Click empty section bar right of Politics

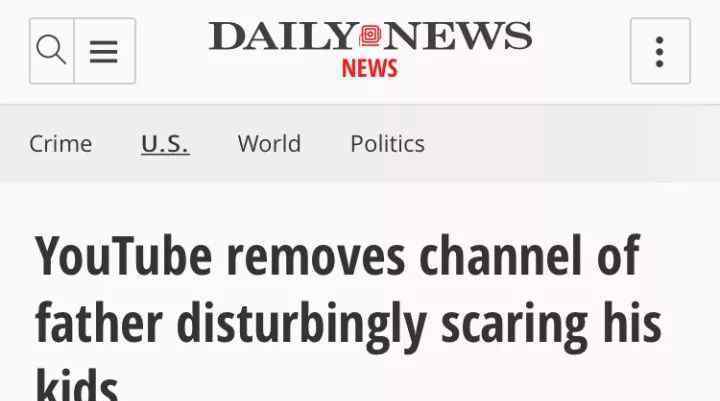[572, 144]
